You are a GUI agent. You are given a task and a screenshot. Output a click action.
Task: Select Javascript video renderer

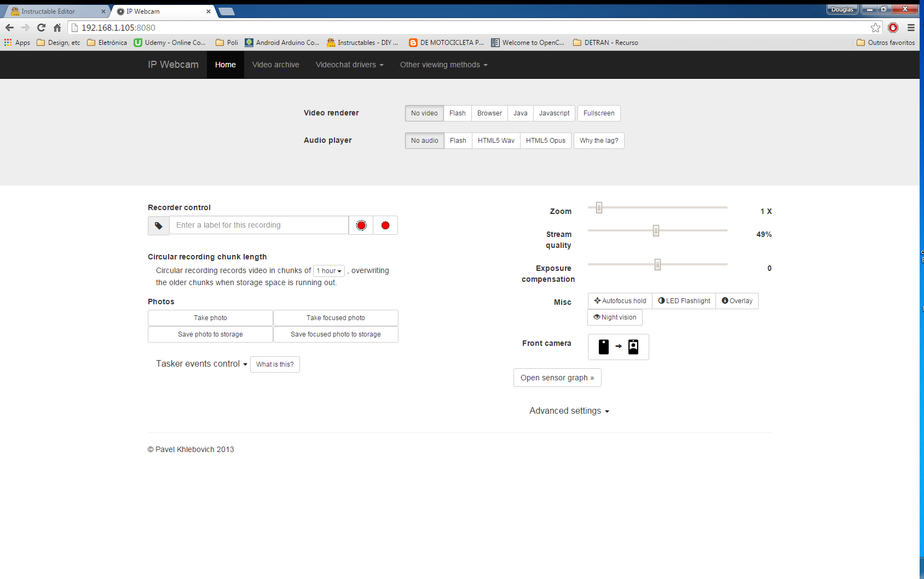(x=554, y=113)
